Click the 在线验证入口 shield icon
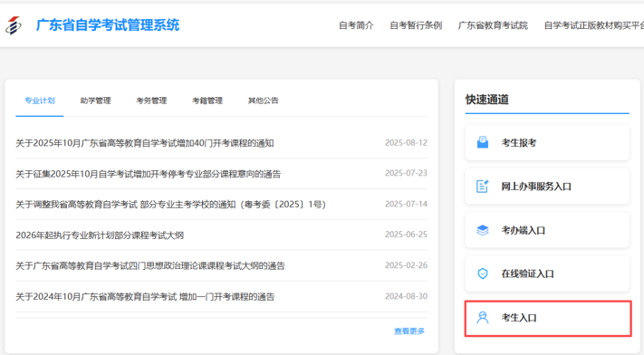 coord(483,273)
